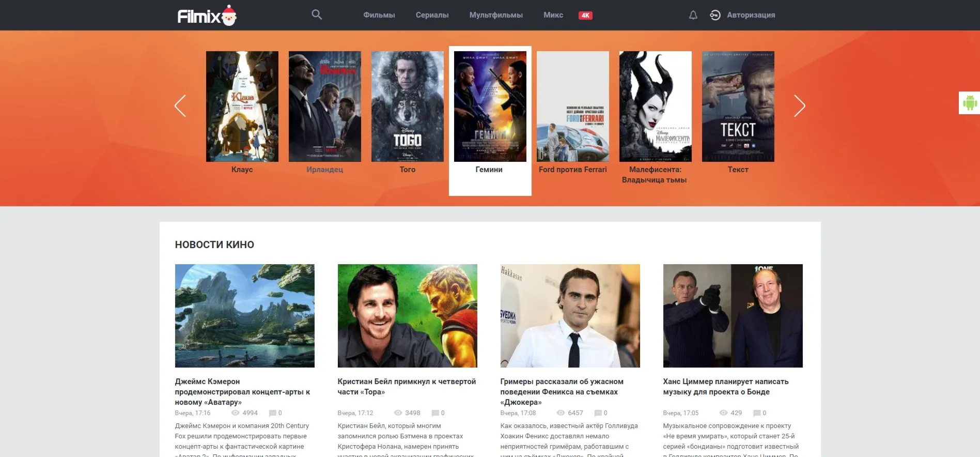The width and height of the screenshot is (980, 457).
Task: Open the Микс menu item
Action: pyautogui.click(x=553, y=15)
